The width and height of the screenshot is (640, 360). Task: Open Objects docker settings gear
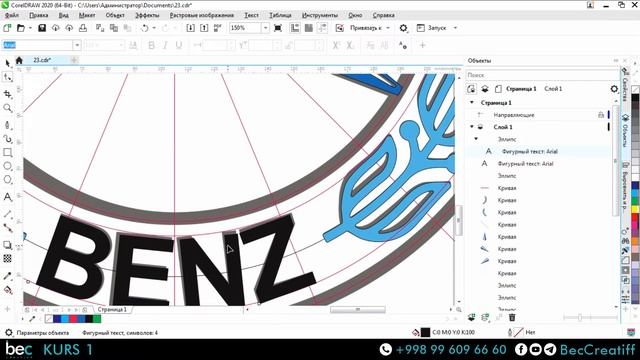tap(614, 89)
